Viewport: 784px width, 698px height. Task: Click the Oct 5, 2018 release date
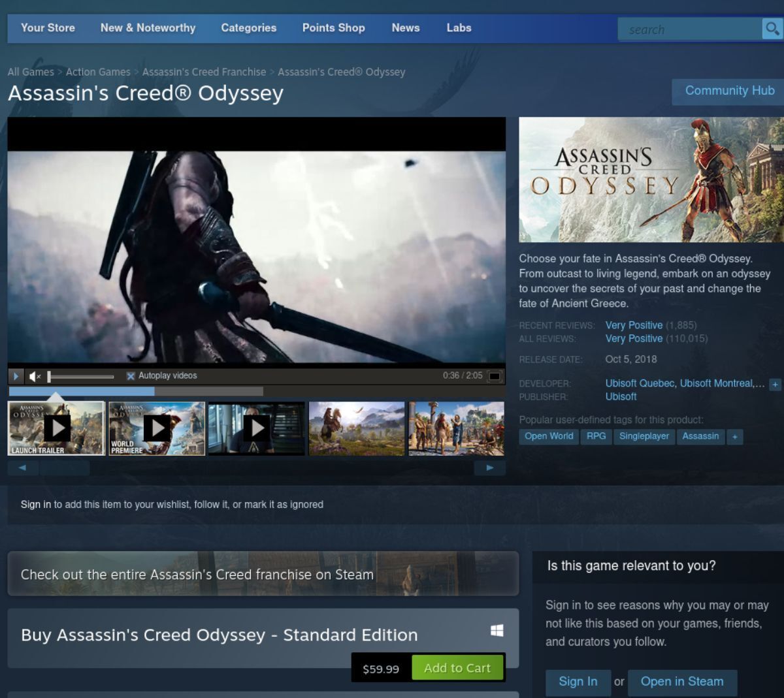(631, 359)
